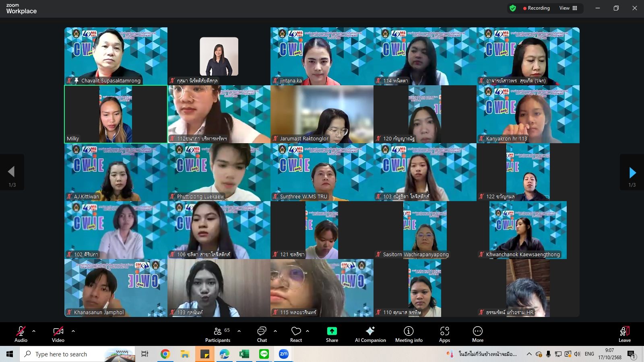The image size is (644, 362).
Task: Click the green Share screen icon
Action: 332,331
